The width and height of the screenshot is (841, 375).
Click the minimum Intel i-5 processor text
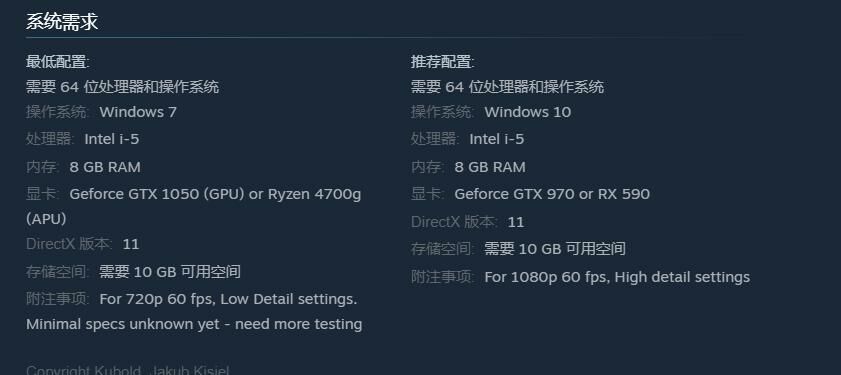click(112, 139)
